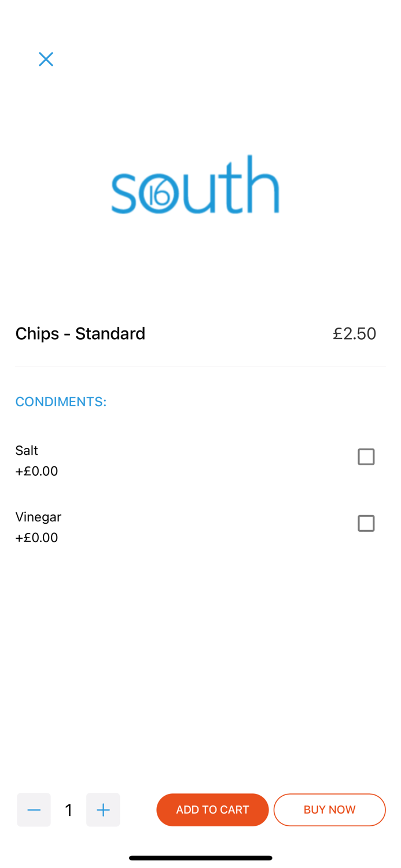Tap the minus icon to decrease quantity
This screenshot has width=401, height=868.
(34, 810)
